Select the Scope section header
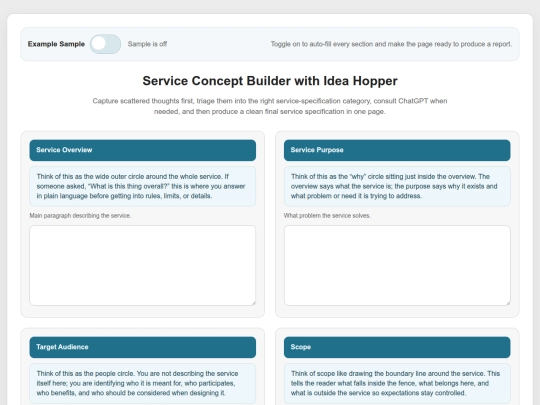 click(397, 347)
